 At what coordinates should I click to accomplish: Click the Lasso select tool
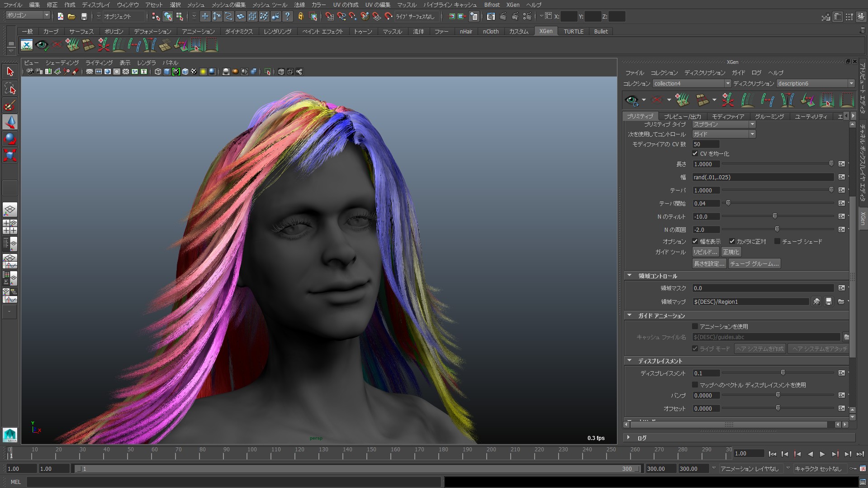[10, 89]
